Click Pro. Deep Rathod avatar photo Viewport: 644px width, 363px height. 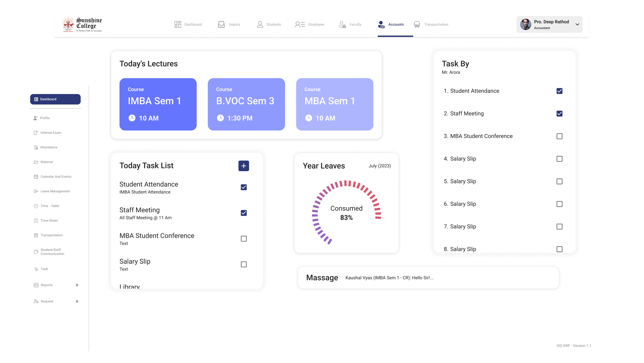525,25
